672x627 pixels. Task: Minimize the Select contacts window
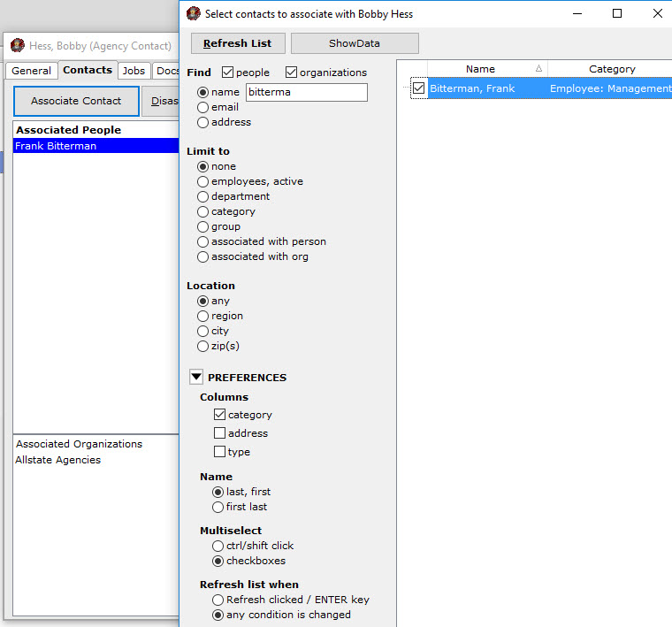pyautogui.click(x=577, y=14)
